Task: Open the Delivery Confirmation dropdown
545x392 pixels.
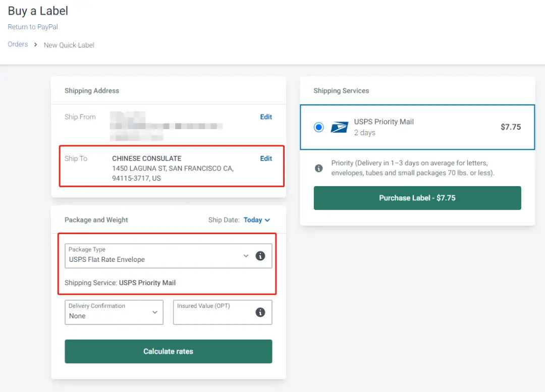Action: 114,312
